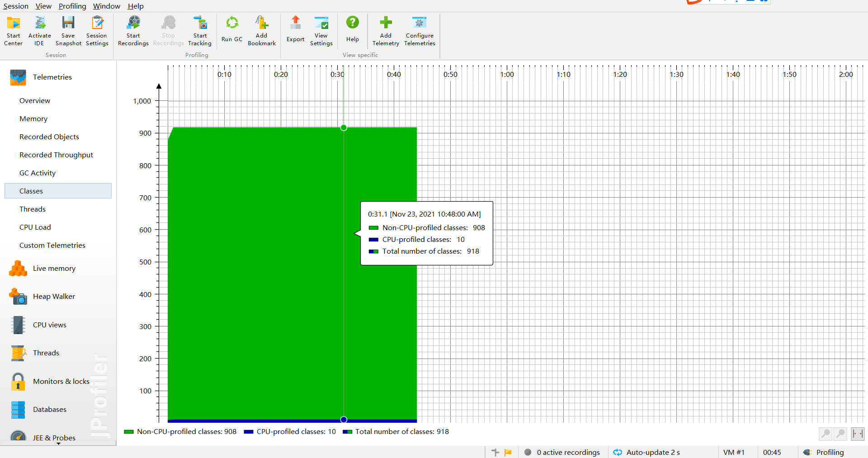The width and height of the screenshot is (868, 458).
Task: Select GC Activity telemetry
Action: 58,173
